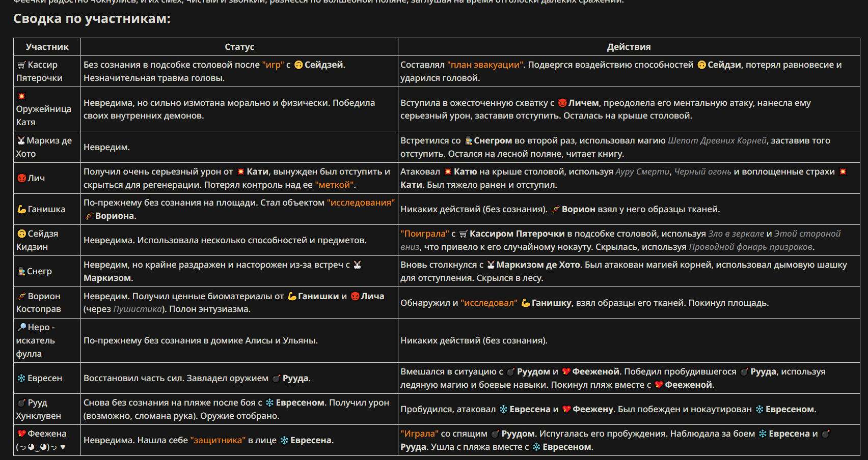Click the explosion emoji above Оружейница Катя
Screen dimensions: 868x460
tap(21, 96)
